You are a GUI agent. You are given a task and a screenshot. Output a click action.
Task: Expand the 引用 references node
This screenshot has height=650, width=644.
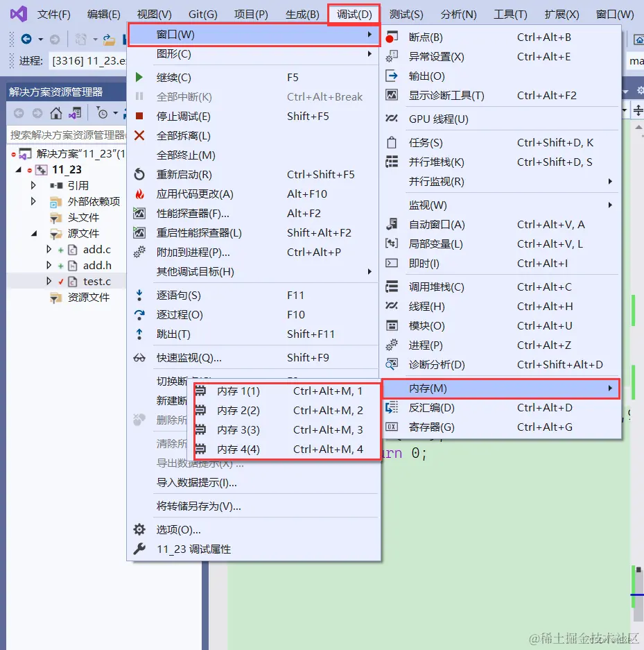(33, 185)
